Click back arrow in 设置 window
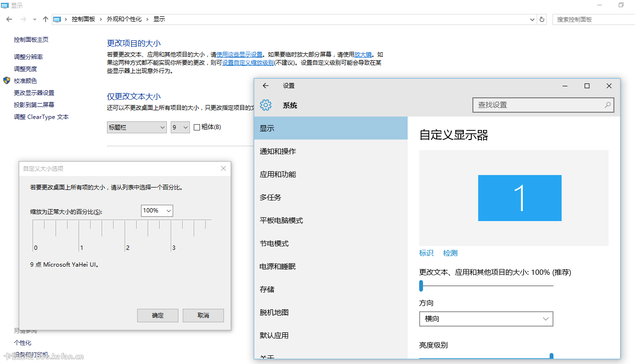 point(266,86)
